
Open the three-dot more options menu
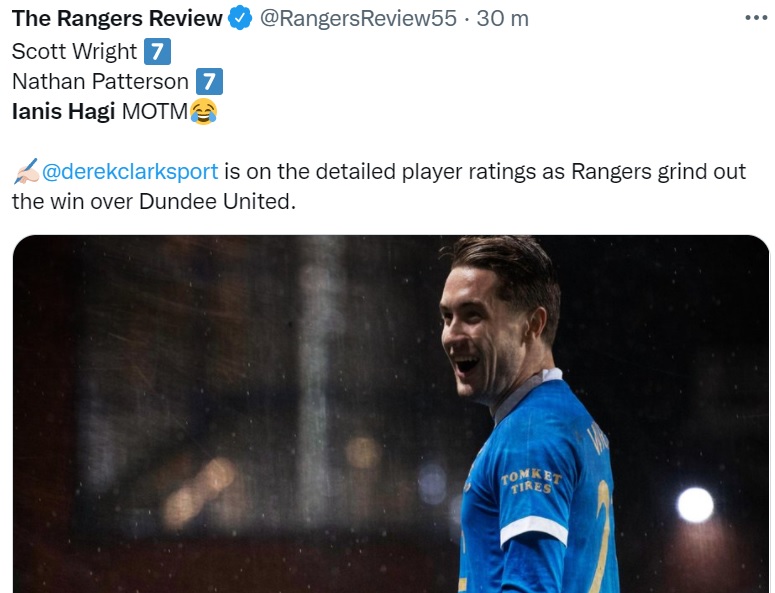[756, 18]
